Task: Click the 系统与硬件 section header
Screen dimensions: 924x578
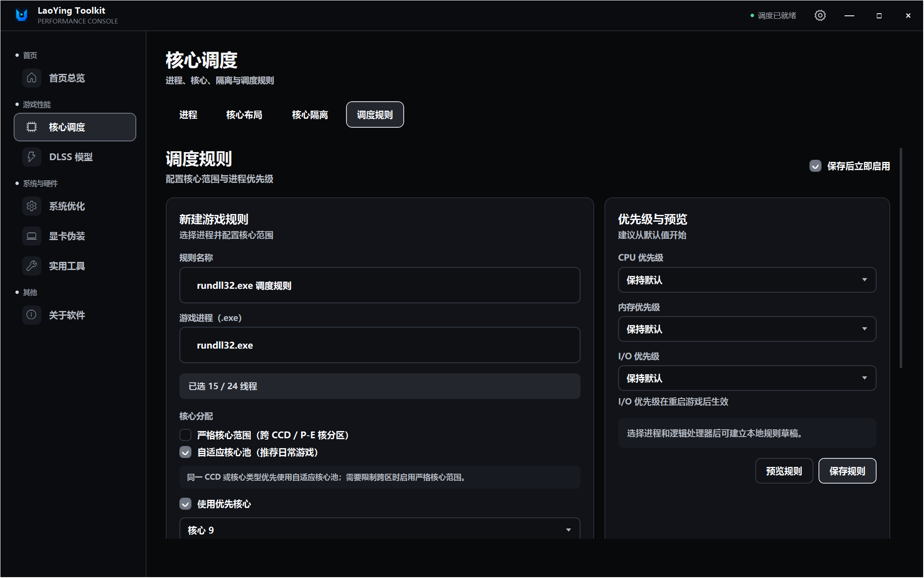Action: tap(40, 183)
